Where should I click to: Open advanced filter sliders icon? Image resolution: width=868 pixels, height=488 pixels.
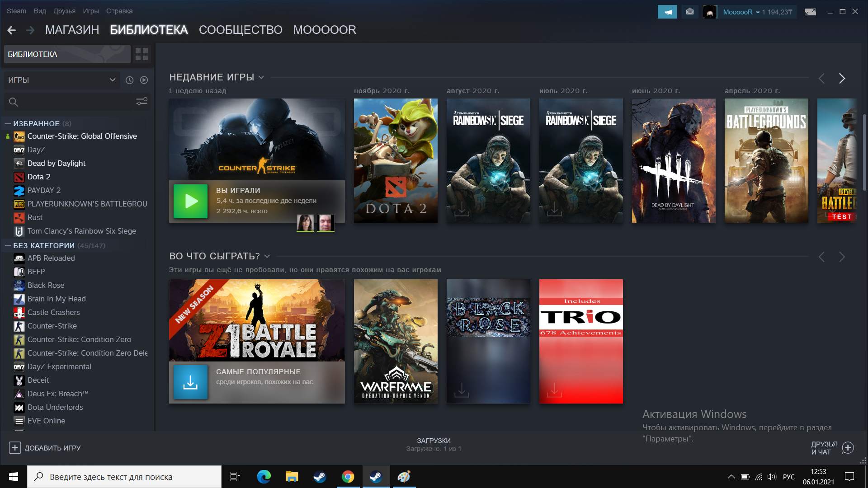tap(142, 102)
